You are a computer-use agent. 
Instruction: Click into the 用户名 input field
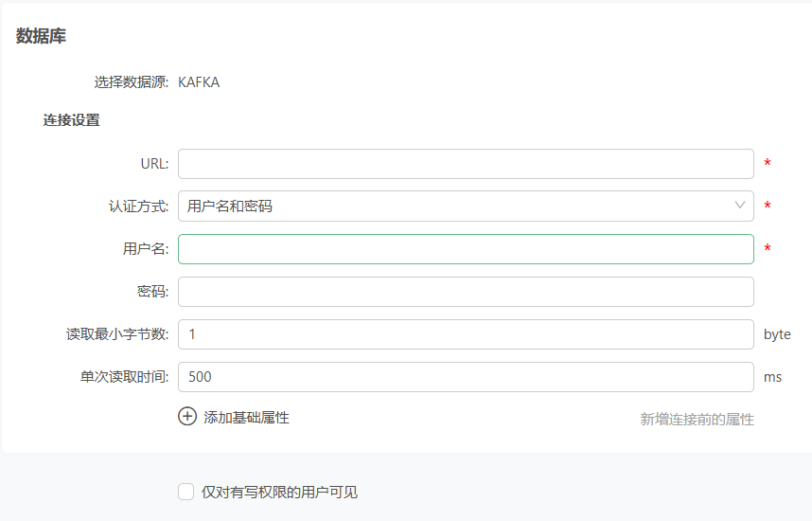[x=466, y=249]
